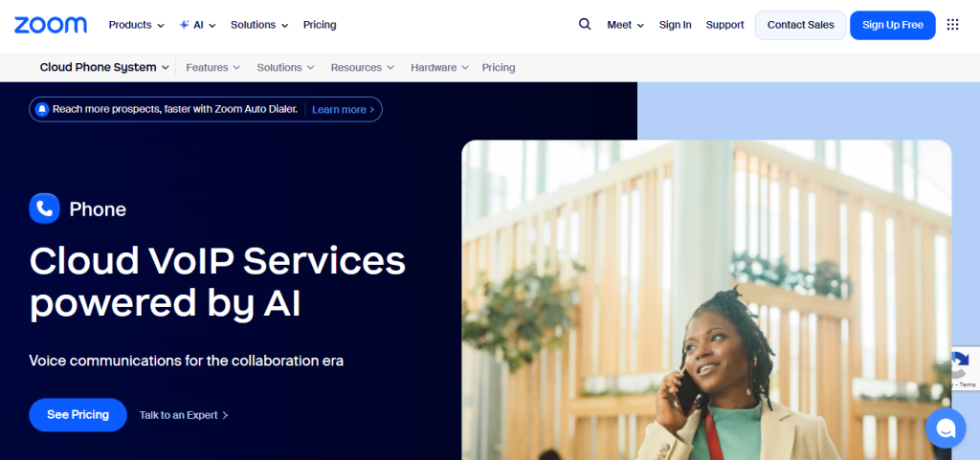The height and width of the screenshot is (460, 980).
Task: Click the AI sparkle icon
Action: tap(185, 25)
